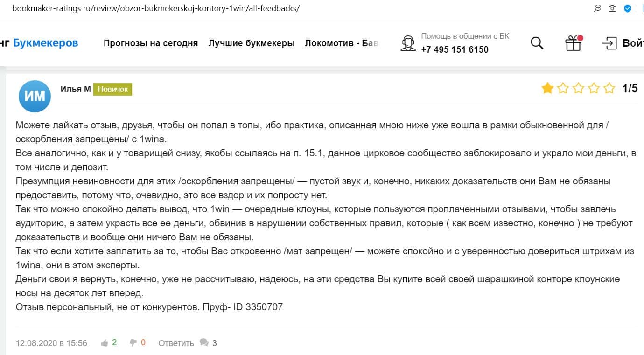Image resolution: width=644 pixels, height=355 pixels.
Task: Click the Помощь в общении с БК text
Action: 465,36
